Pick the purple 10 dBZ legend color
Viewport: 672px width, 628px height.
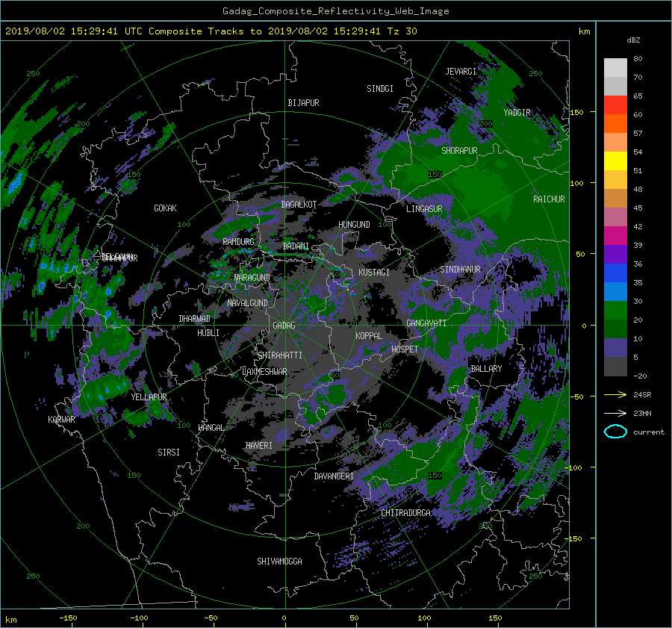(615, 347)
